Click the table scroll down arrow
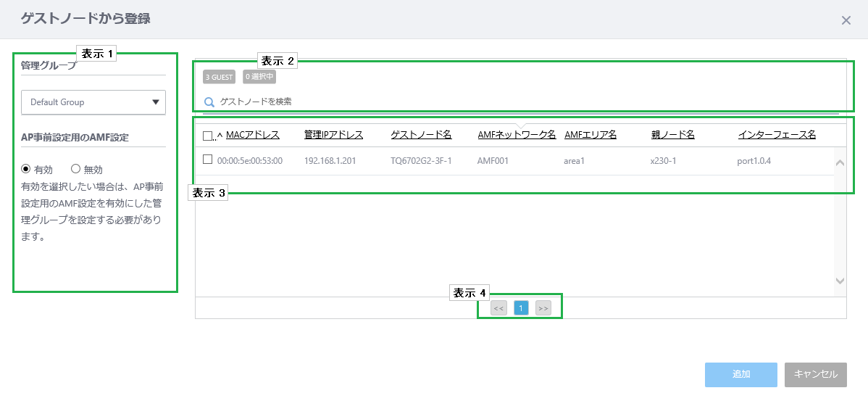This screenshot has height=401, width=868. click(x=840, y=281)
